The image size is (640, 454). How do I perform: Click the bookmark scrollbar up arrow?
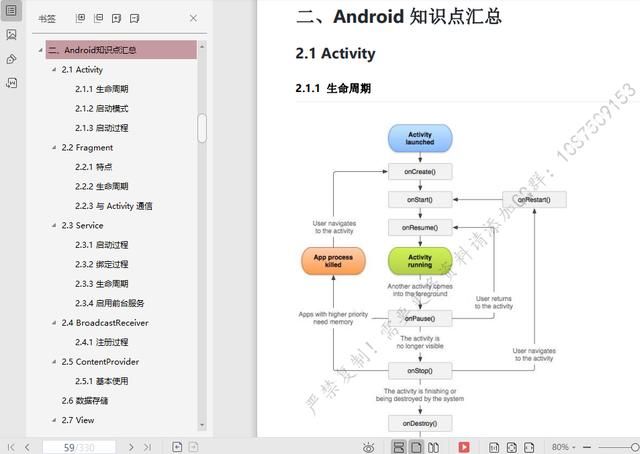(x=202, y=46)
